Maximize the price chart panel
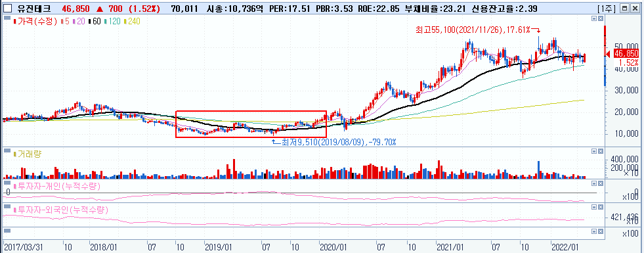The image size is (644, 253). (x=594, y=18)
